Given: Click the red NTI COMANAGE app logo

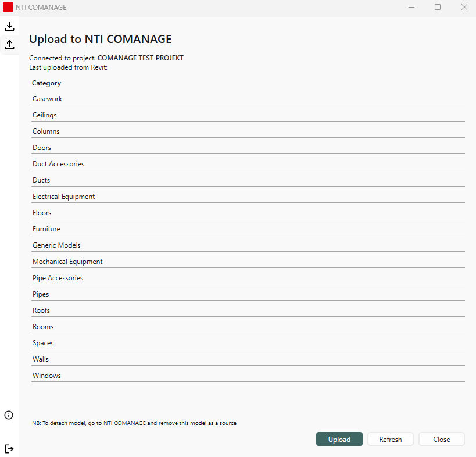Looking at the screenshot, I should pos(8,8).
